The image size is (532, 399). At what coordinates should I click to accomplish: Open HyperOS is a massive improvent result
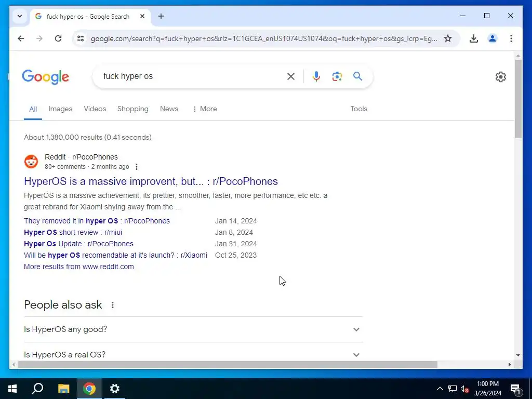tap(151, 181)
